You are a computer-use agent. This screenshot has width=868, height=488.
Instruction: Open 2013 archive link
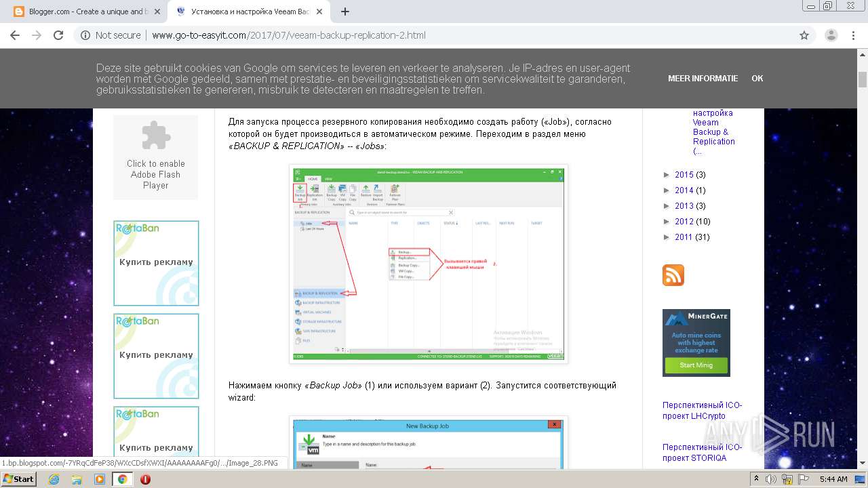point(684,206)
